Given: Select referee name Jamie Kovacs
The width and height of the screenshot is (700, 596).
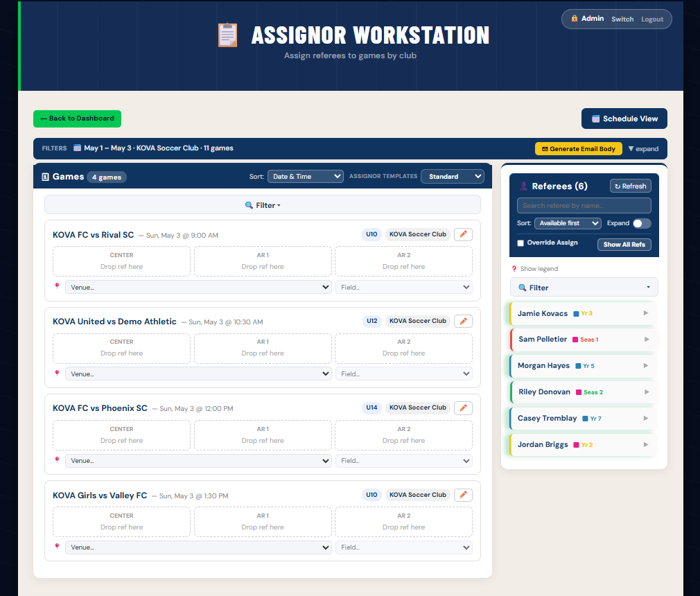Looking at the screenshot, I should coord(543,313).
